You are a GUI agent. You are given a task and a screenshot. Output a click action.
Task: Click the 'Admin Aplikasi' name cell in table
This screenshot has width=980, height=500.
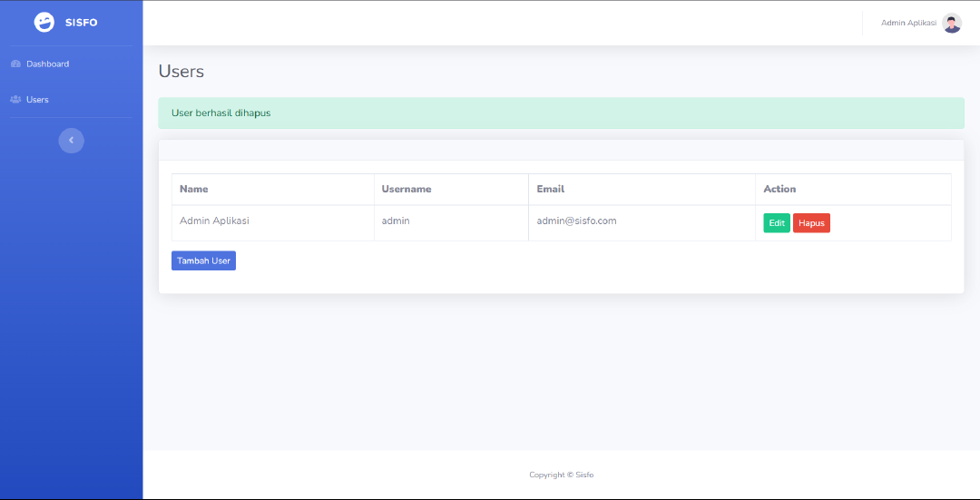click(214, 221)
